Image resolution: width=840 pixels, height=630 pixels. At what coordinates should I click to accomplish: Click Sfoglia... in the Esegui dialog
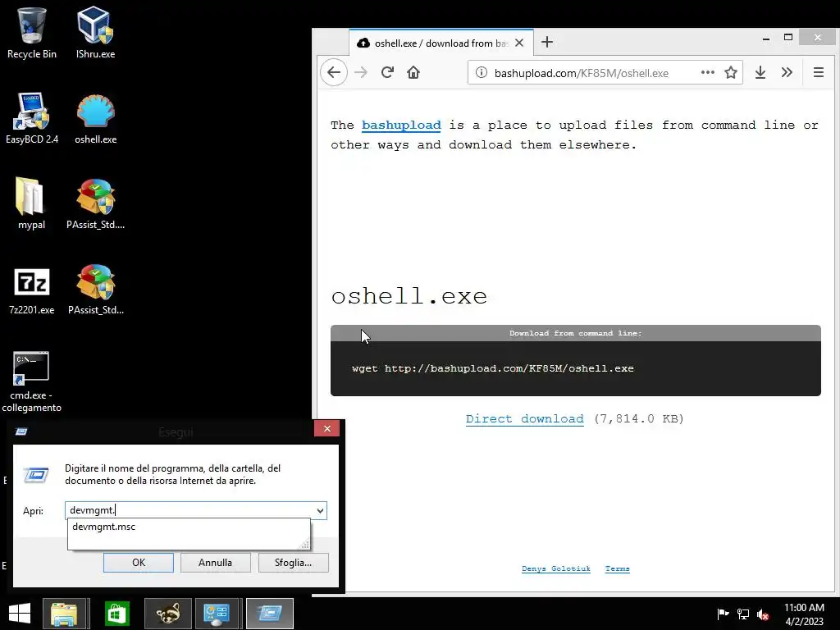coord(293,563)
